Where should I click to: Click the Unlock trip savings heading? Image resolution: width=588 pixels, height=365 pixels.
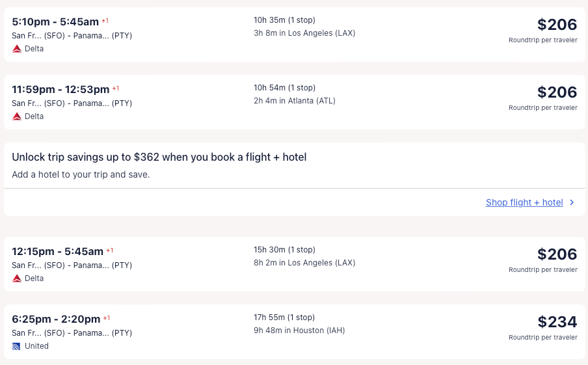coord(159,157)
